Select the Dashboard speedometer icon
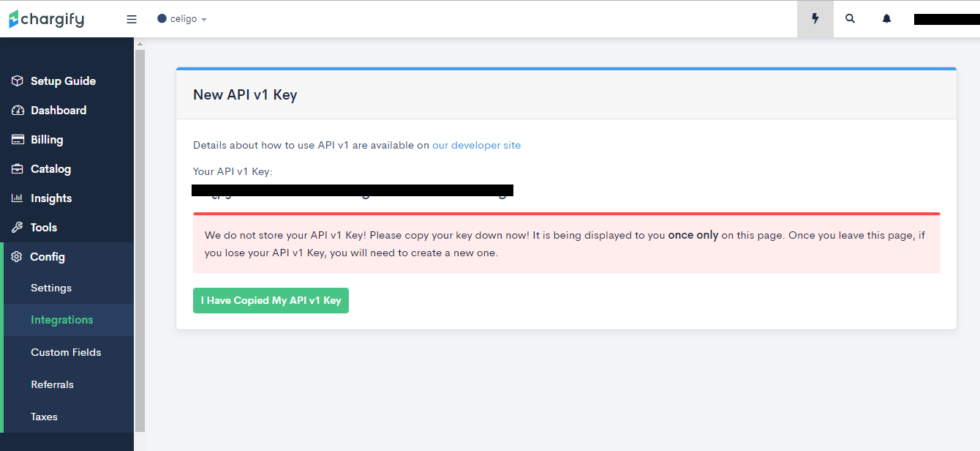 pos(16,110)
